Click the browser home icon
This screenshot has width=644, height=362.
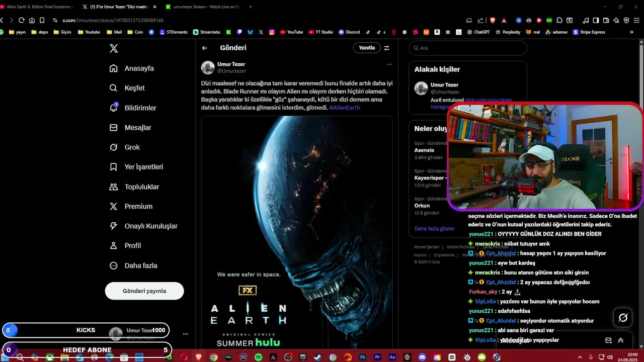pyautogui.click(x=32, y=20)
